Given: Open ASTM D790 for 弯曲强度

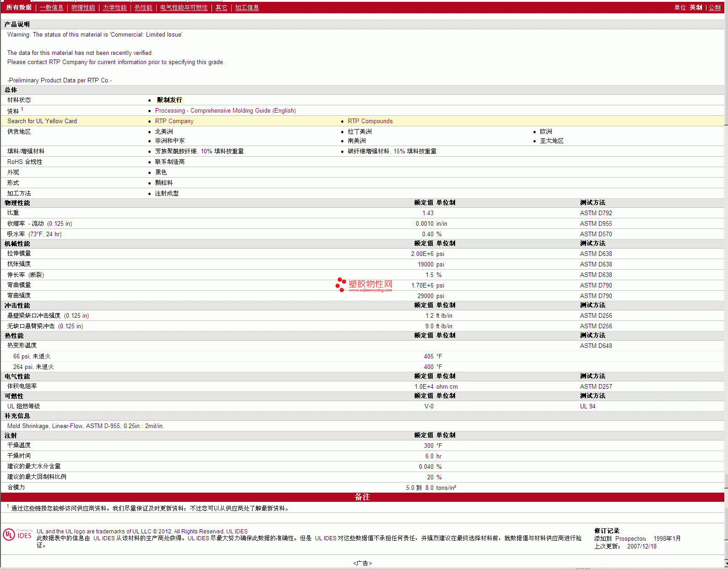Looking at the screenshot, I should click(596, 296).
